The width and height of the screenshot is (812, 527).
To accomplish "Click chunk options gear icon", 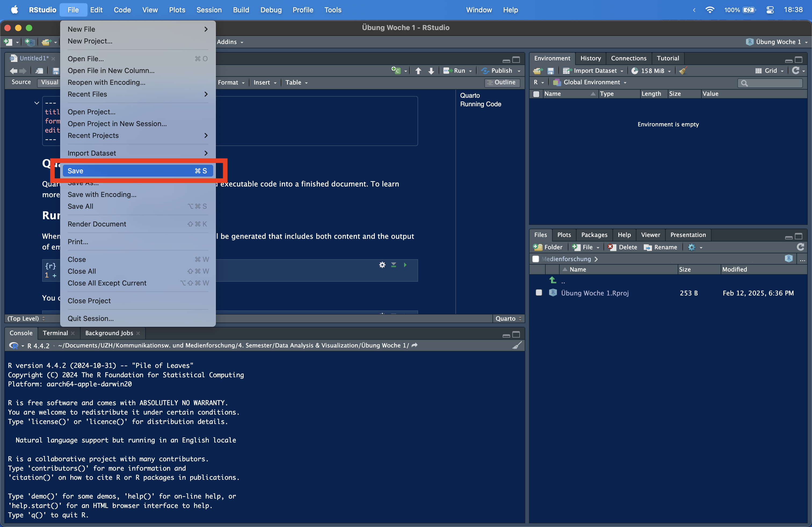I will 382,265.
